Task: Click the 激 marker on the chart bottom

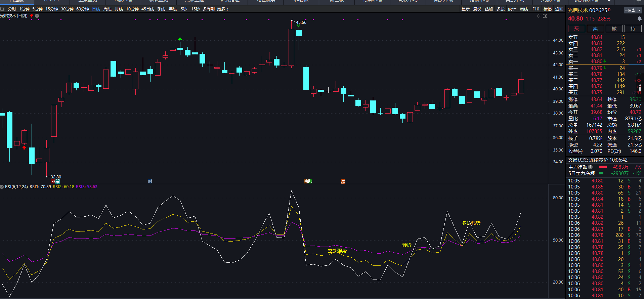Action: click(343, 181)
